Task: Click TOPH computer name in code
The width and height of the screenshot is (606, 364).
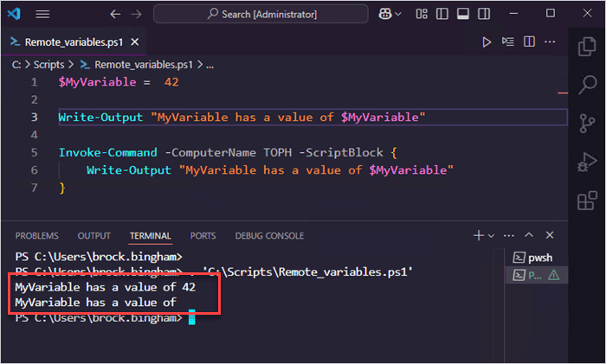Action: 278,152
